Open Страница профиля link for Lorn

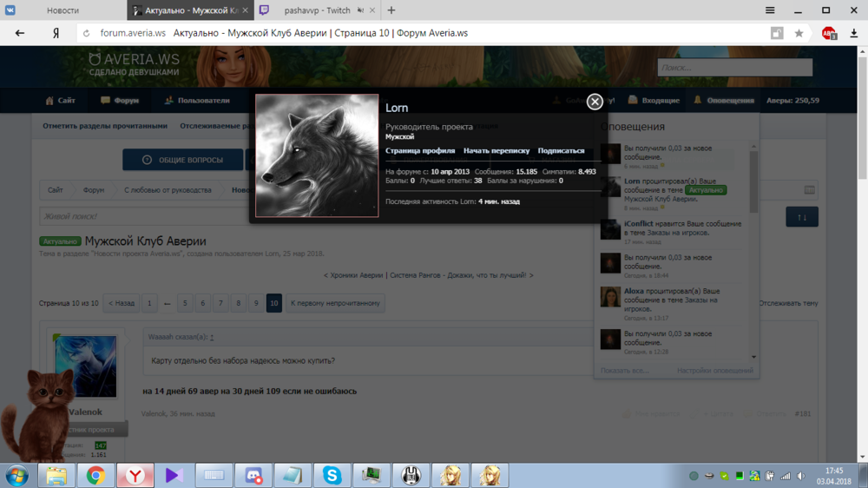420,150
